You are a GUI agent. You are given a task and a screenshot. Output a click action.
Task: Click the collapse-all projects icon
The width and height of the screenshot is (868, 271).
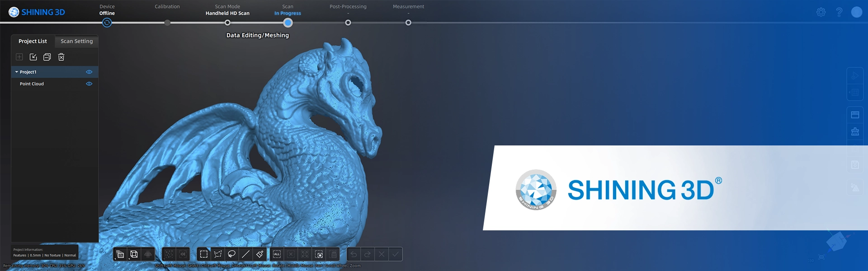click(47, 57)
